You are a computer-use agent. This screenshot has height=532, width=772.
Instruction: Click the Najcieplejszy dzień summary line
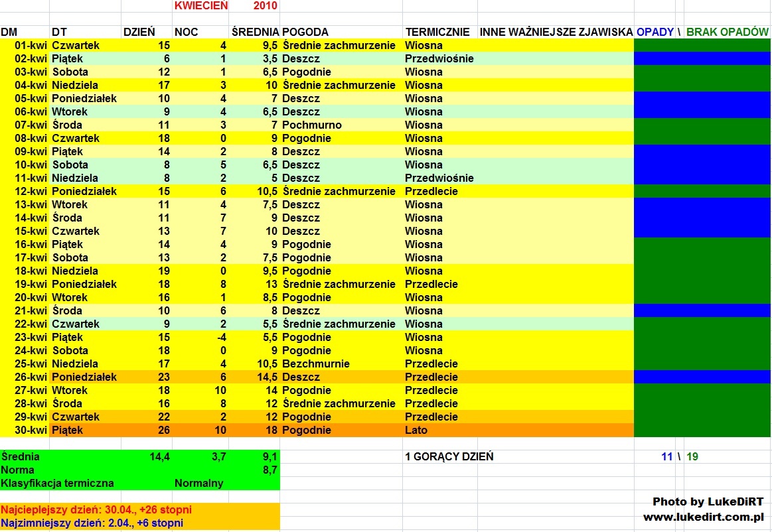[96, 509]
